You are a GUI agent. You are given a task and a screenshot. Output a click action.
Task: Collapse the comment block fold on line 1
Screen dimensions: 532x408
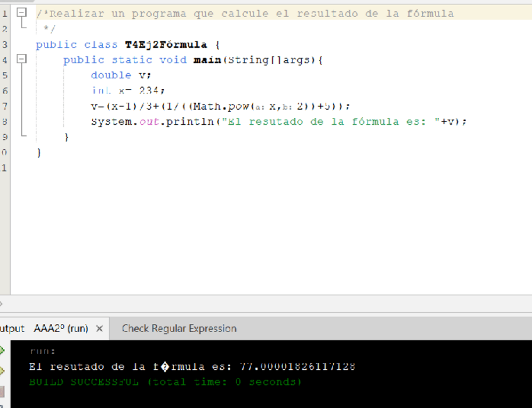pos(22,13)
